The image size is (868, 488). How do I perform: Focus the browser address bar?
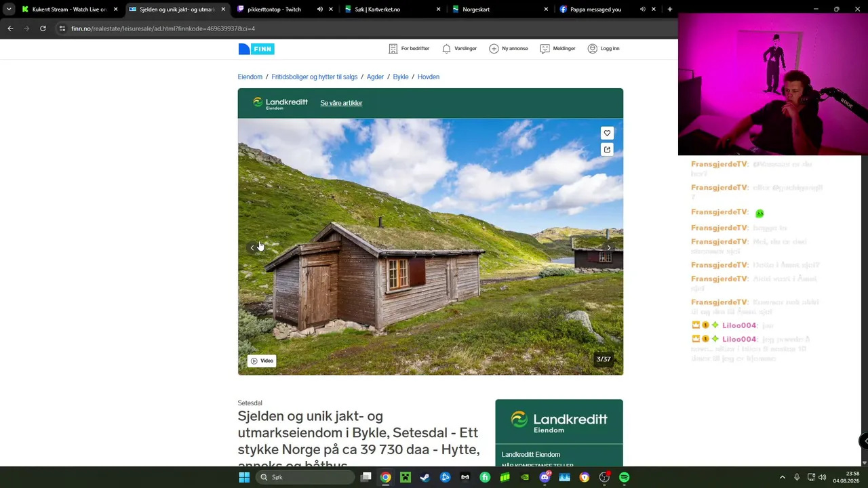pyautogui.click(x=366, y=28)
